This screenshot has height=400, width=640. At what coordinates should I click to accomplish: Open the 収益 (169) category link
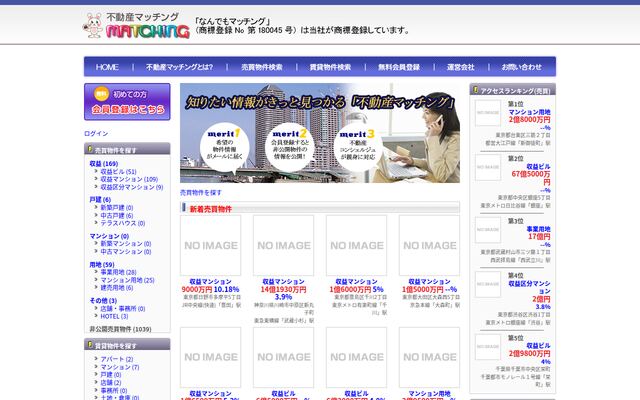pos(104,164)
